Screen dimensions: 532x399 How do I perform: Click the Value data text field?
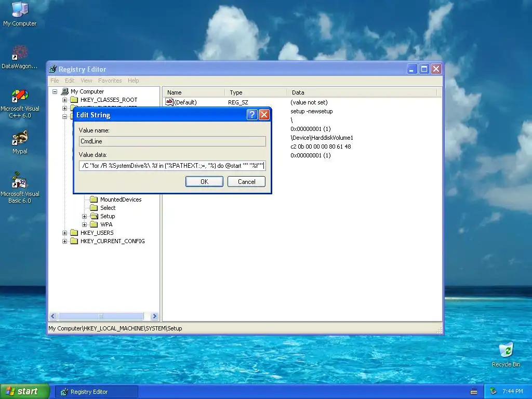[172, 166]
